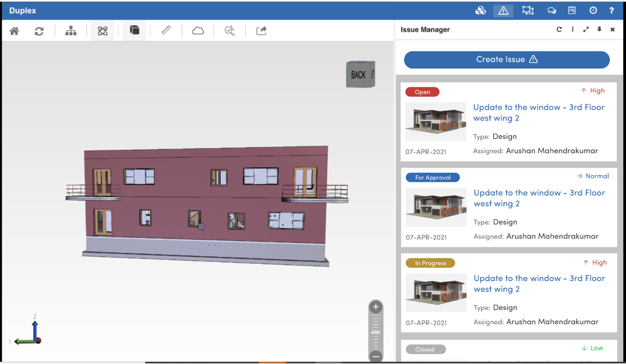This screenshot has height=364, width=626.
Task: Click thumbnail of the In Progress issue
Action: point(436,293)
